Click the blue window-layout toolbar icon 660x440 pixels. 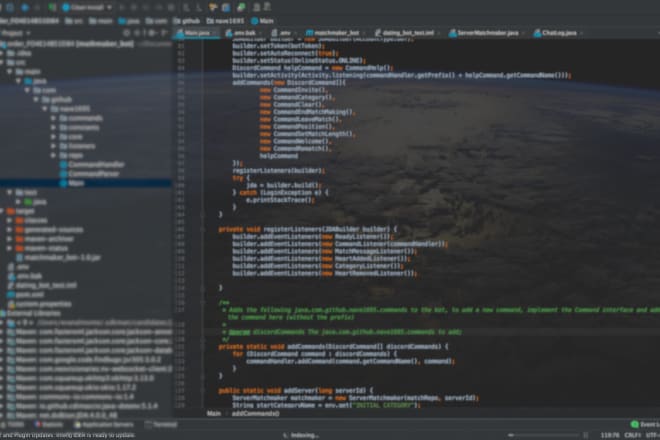226,7
